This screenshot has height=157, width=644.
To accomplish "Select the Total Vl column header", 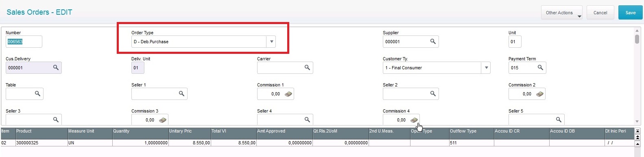I will (234, 133).
